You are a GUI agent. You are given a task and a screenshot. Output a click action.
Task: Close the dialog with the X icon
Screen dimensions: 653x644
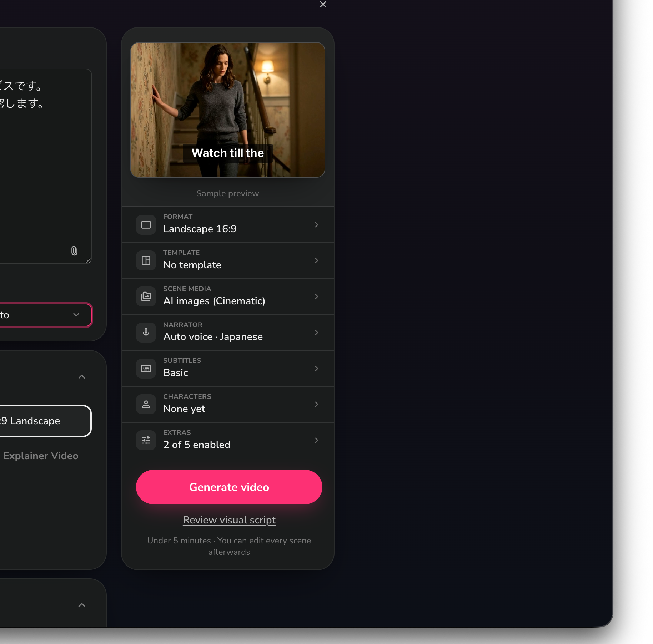[x=323, y=4]
